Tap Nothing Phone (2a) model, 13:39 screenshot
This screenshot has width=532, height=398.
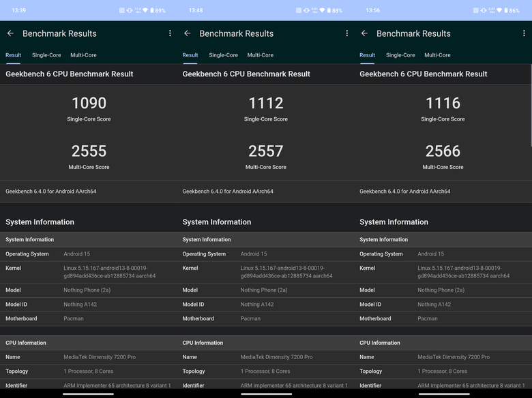tap(87, 290)
